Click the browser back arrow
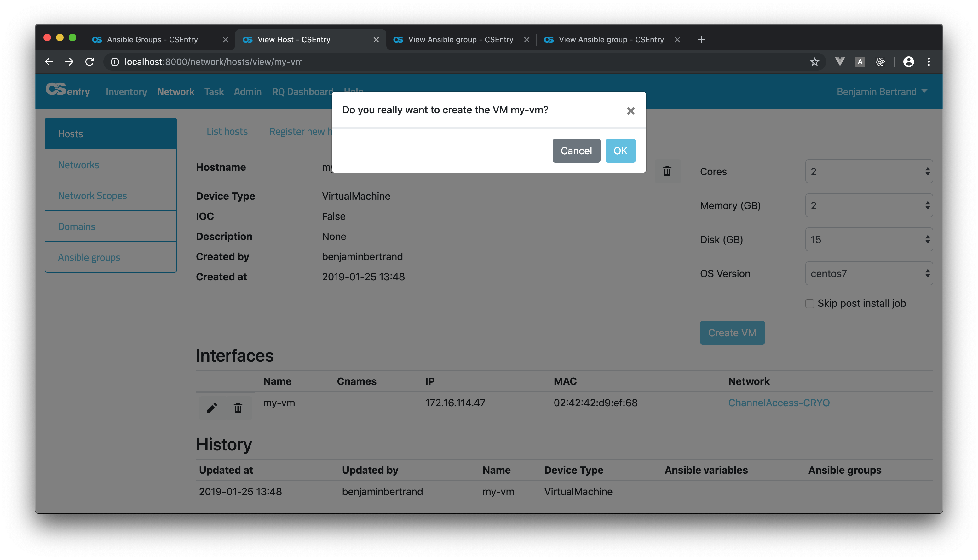 (49, 62)
